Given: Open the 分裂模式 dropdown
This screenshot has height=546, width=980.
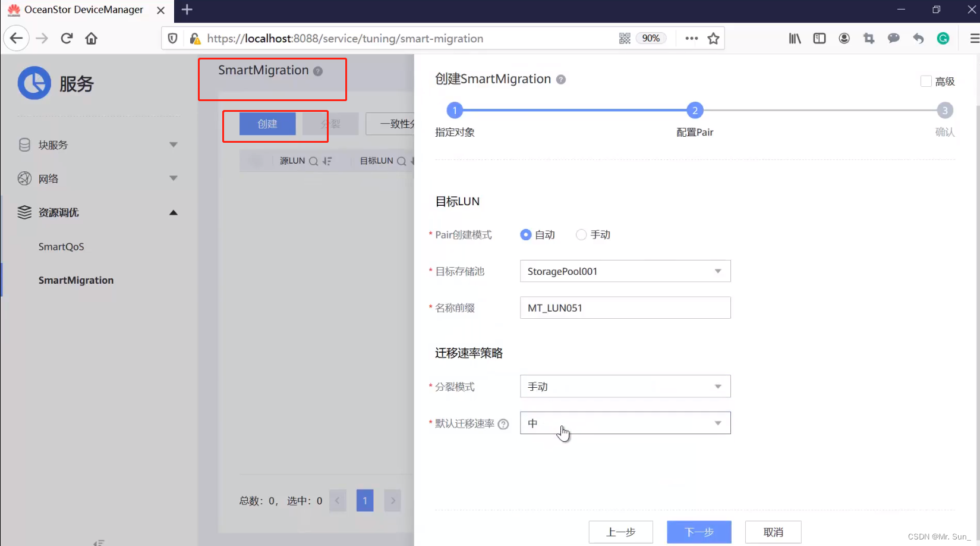Looking at the screenshot, I should pos(625,387).
